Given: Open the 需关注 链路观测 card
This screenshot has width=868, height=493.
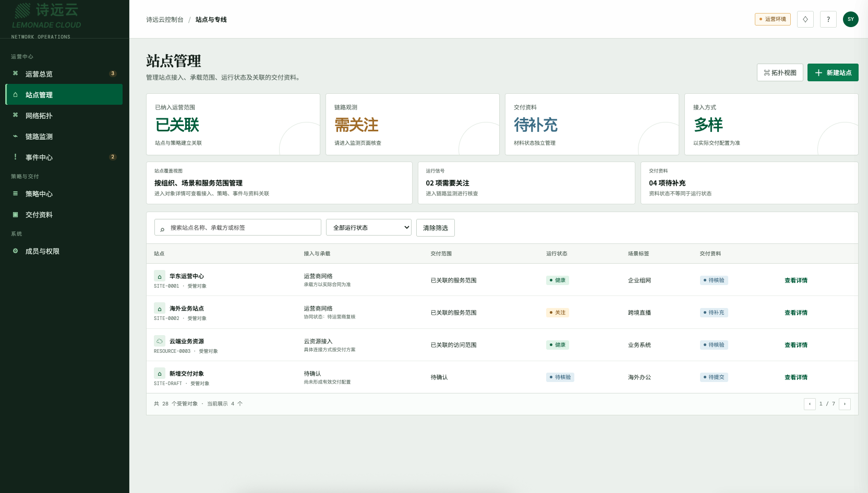Looking at the screenshot, I should 413,124.
